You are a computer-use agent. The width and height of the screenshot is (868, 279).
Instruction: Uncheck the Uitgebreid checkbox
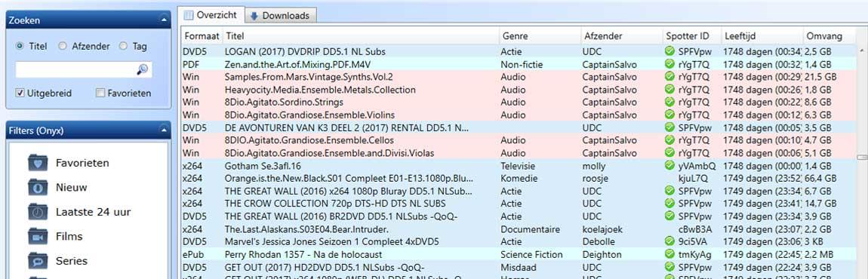click(x=20, y=93)
